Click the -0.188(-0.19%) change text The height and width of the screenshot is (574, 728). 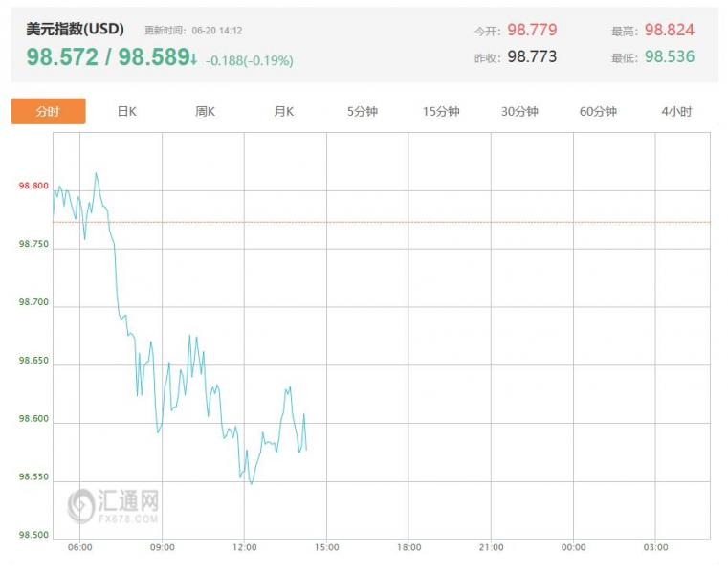pyautogui.click(x=250, y=61)
